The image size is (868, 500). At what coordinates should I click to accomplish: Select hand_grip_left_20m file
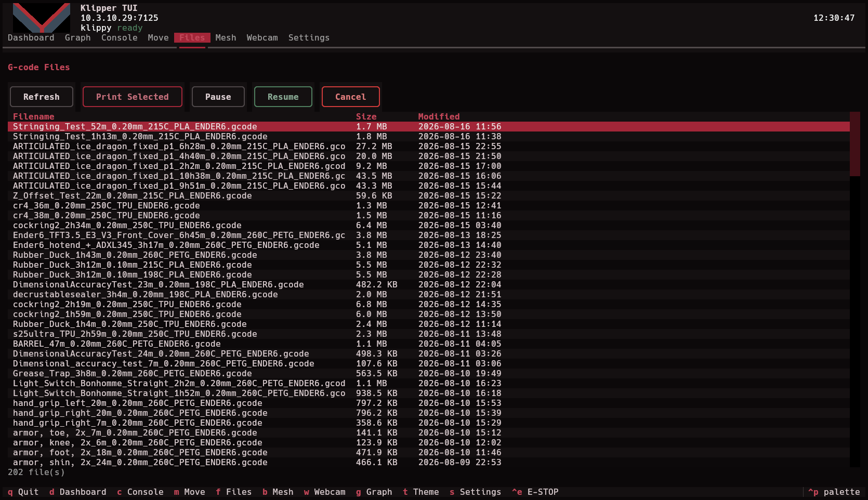pyautogui.click(x=429, y=403)
